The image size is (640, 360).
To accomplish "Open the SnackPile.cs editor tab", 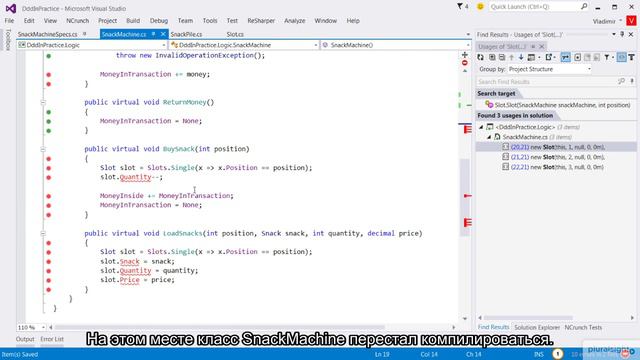I will point(186,34).
